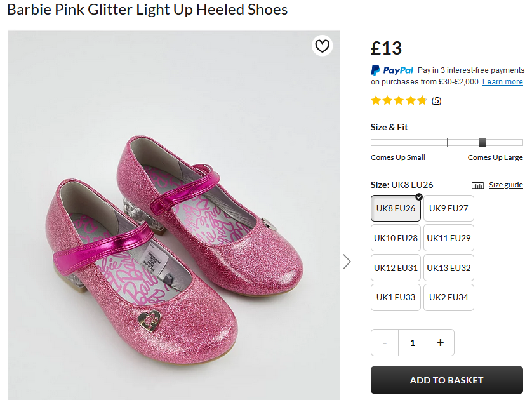
Task: Click the quantity input field
Action: (x=413, y=343)
